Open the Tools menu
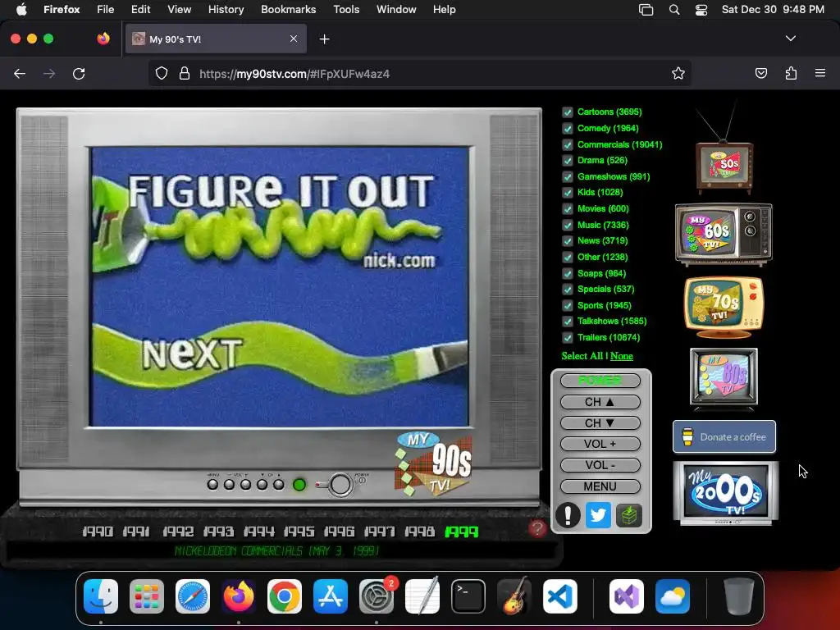The height and width of the screenshot is (630, 840). pos(346,10)
